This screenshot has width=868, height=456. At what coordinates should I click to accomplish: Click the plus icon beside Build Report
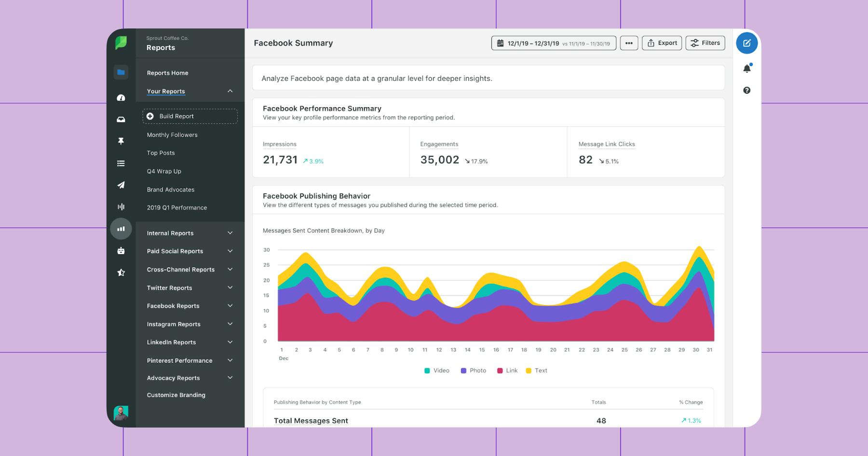[x=150, y=116]
